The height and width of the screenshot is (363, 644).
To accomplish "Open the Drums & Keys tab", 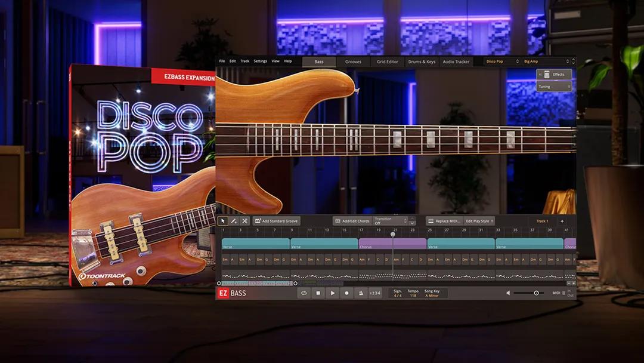I will coord(422,61).
